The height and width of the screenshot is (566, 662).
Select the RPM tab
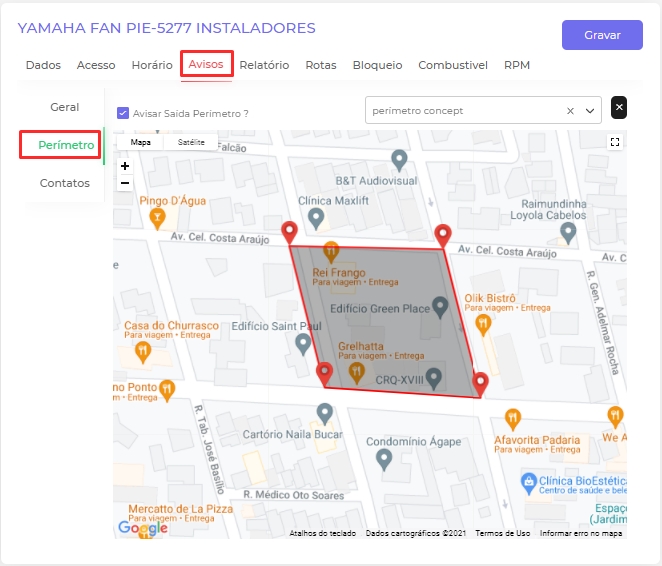point(517,65)
